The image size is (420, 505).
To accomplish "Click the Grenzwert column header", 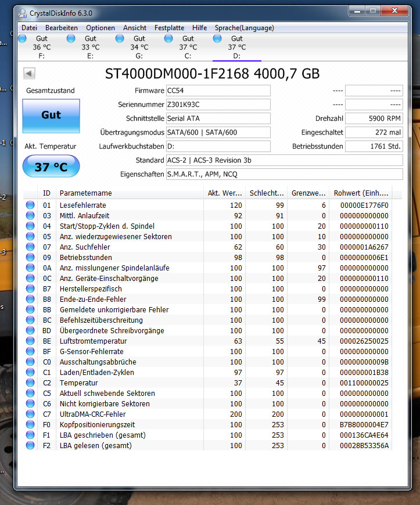I will pyautogui.click(x=308, y=193).
